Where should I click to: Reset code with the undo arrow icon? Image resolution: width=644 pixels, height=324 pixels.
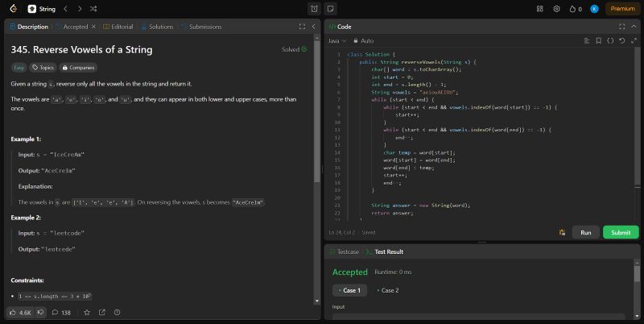tap(621, 40)
